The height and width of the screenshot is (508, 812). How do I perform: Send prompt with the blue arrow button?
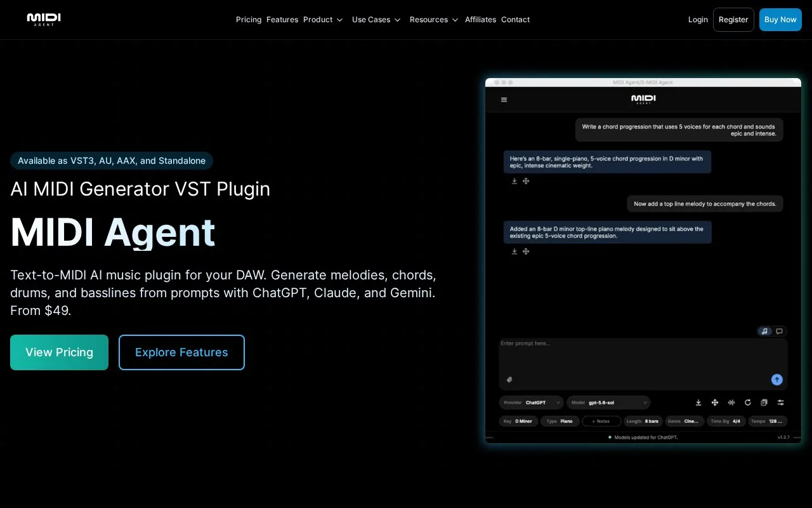tap(776, 380)
